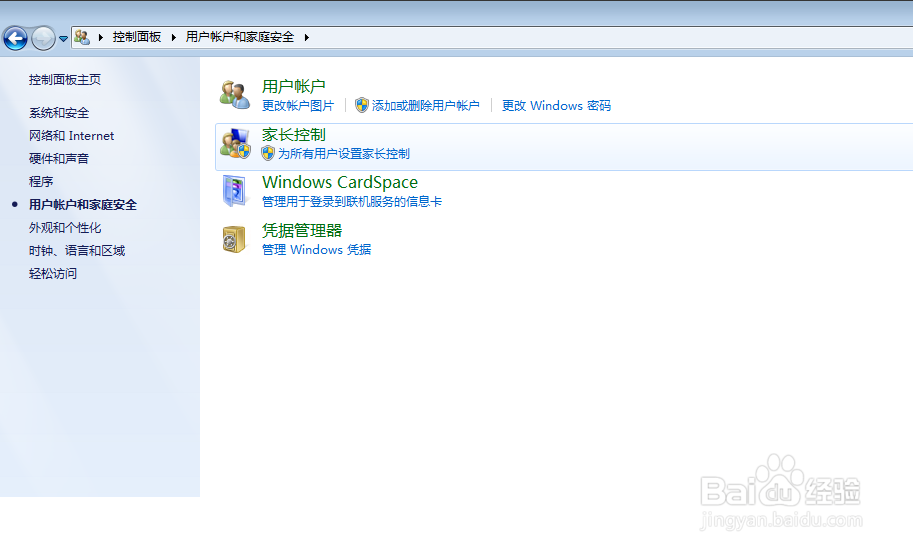Open the 用户帐户 heading
This screenshot has height=551, width=913.
click(x=293, y=86)
